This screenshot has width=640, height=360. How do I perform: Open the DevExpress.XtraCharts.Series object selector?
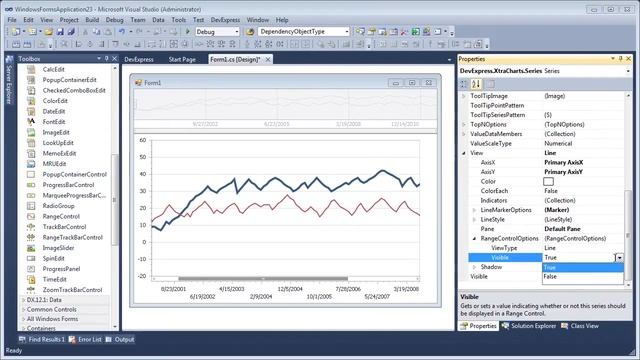click(628, 71)
